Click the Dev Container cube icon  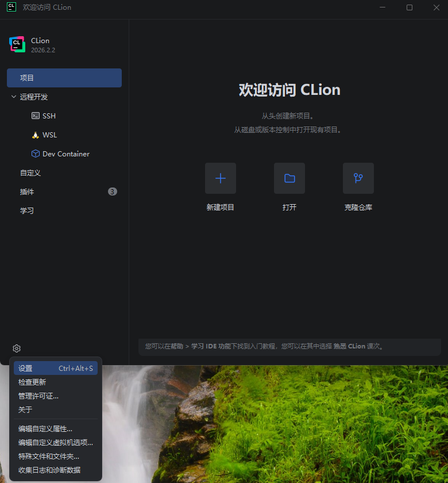36,154
